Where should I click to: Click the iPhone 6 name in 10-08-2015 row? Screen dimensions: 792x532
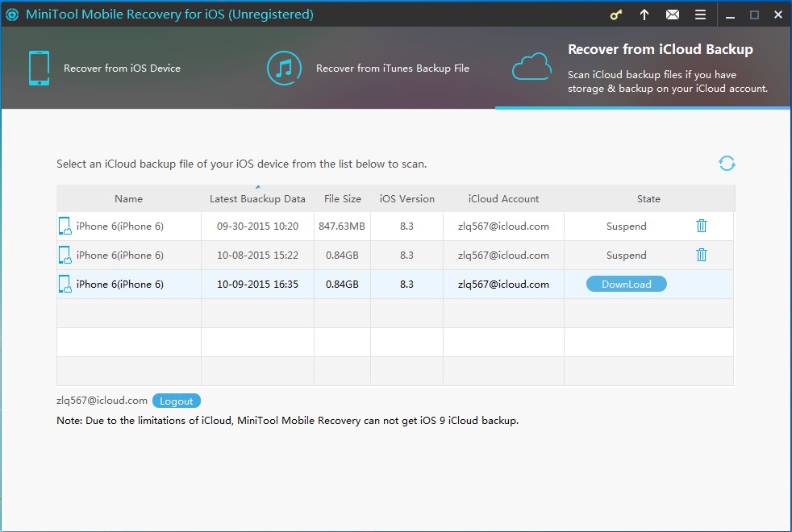[120, 256]
